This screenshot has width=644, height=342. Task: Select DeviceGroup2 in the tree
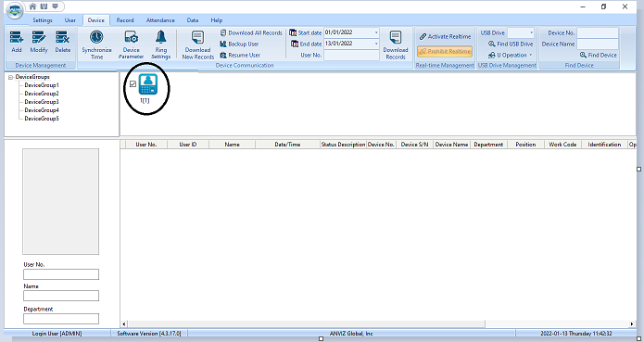point(42,94)
